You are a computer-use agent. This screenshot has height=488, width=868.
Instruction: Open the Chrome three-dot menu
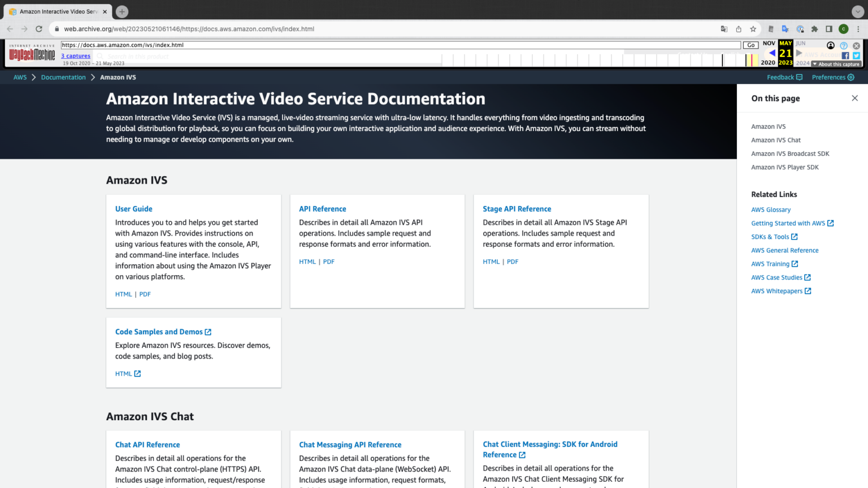pos(858,29)
